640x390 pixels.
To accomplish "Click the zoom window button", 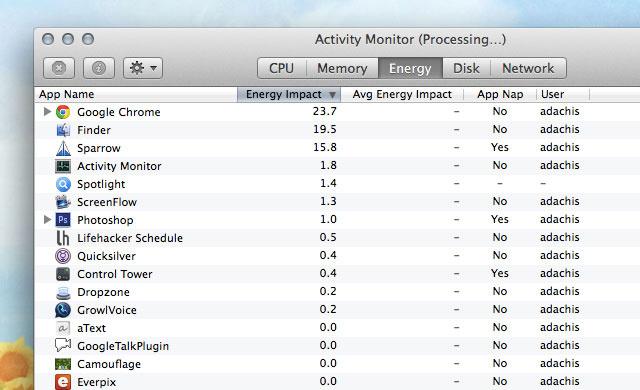I will click(88, 39).
